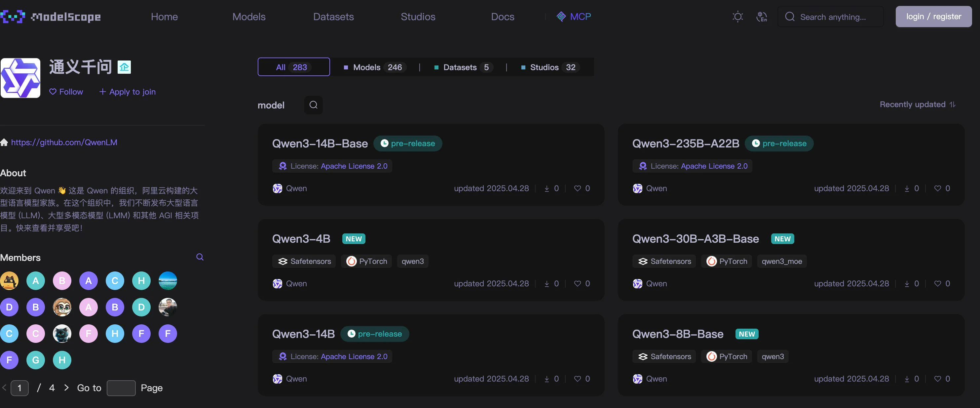
Task: Open the Recently updated sort dropdown
Action: pos(918,104)
